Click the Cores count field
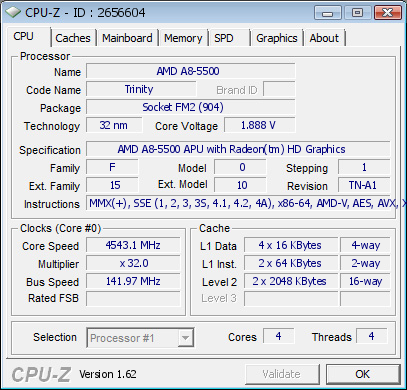The width and height of the screenshot is (407, 390). 279,336
